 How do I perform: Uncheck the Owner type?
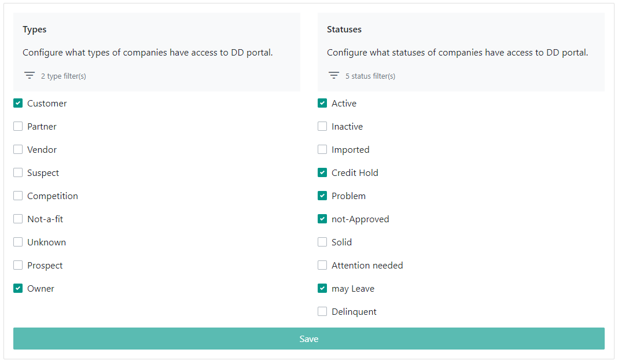point(18,288)
